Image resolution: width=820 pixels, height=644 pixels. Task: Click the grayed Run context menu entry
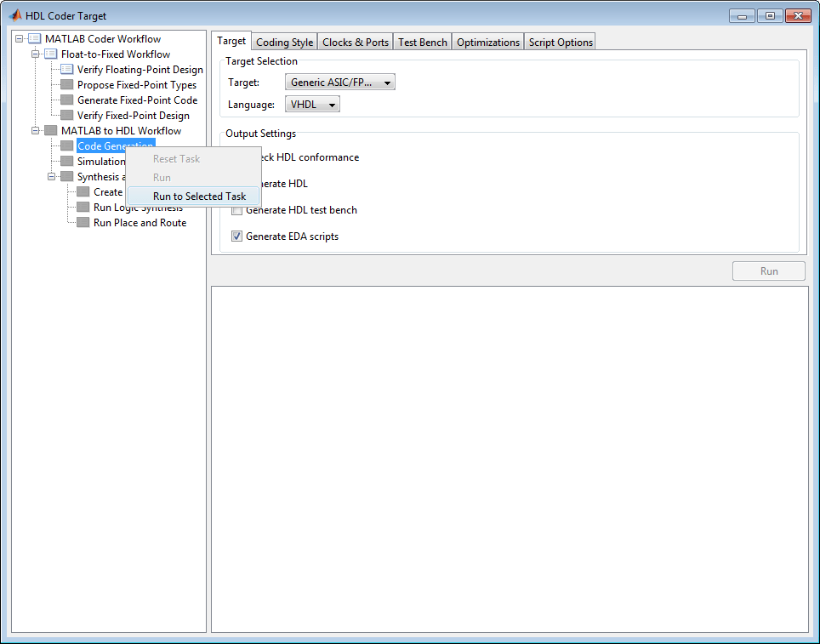pos(193,177)
